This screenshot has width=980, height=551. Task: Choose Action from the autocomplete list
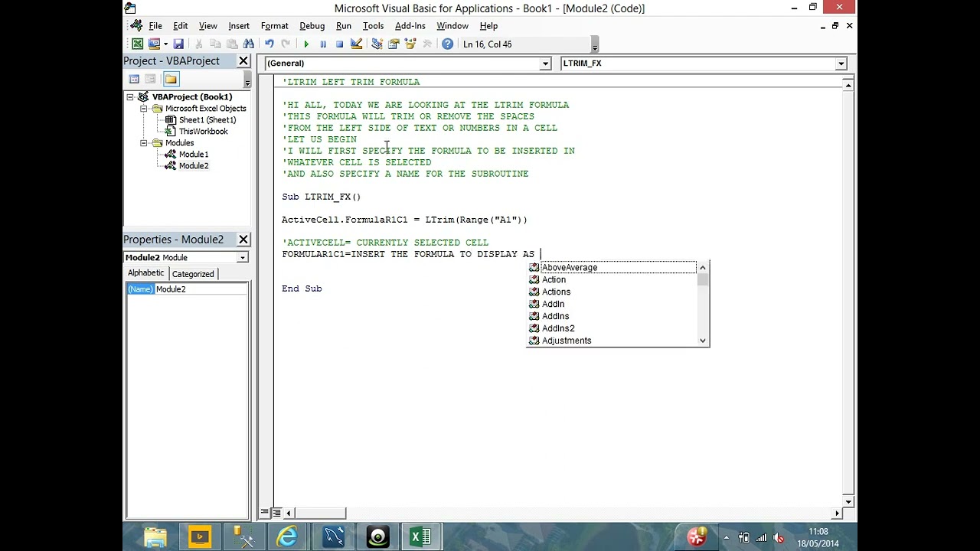[x=612, y=280]
